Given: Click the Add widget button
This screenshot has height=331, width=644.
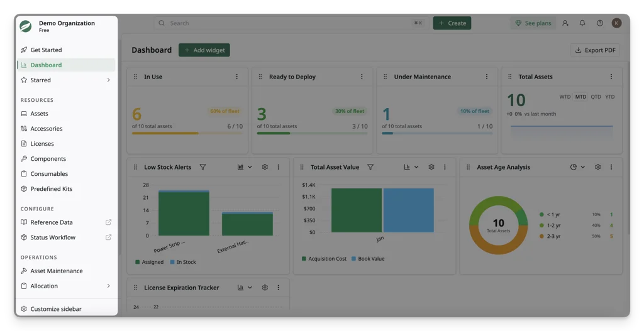Looking at the screenshot, I should pos(204,50).
